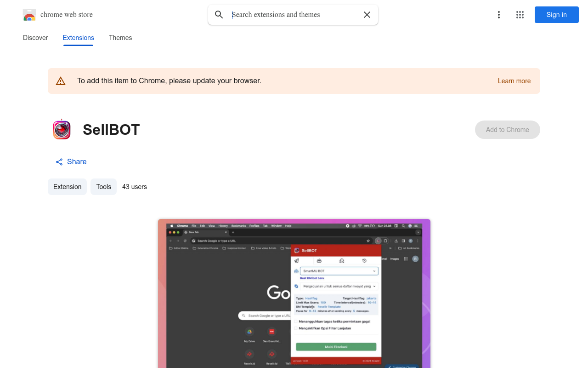Click the update browser warning message
This screenshot has width=588, height=368.
pos(169,81)
